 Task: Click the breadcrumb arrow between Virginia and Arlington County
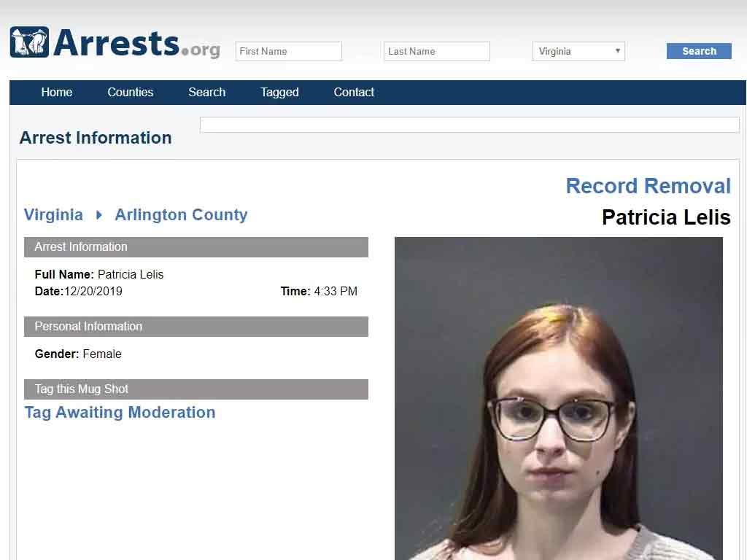click(99, 215)
